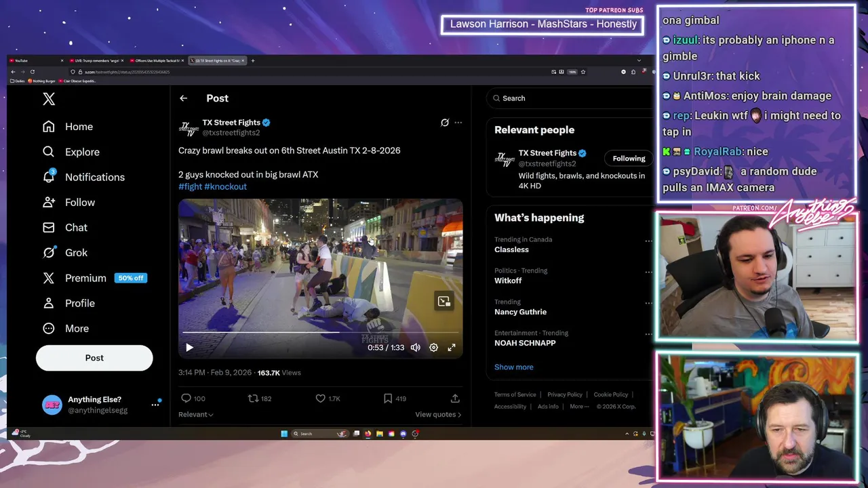Open the Nancy Guthrie trending topic
Image resolution: width=868 pixels, height=488 pixels.
click(x=520, y=312)
